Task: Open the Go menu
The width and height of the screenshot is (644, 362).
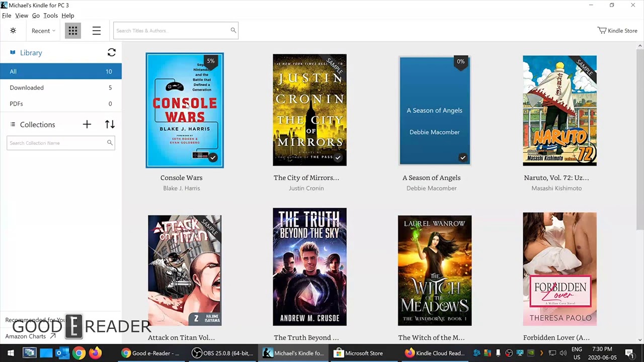Action: pos(36,16)
